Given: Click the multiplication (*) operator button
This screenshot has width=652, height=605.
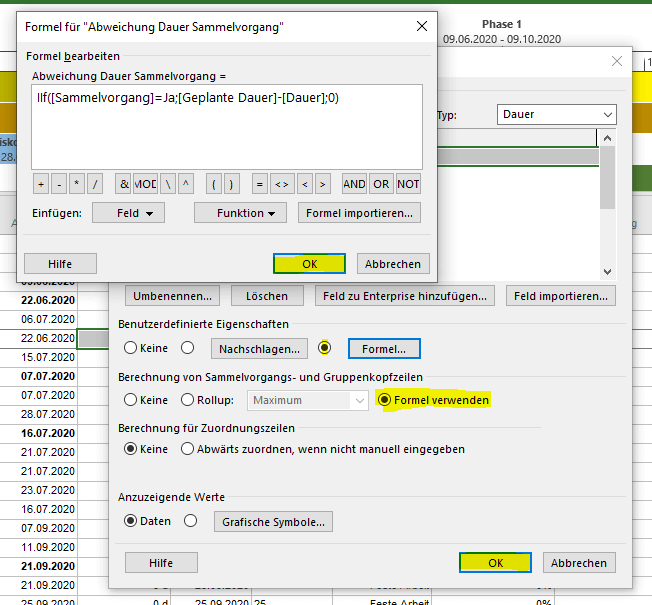Looking at the screenshot, I should pos(77,184).
